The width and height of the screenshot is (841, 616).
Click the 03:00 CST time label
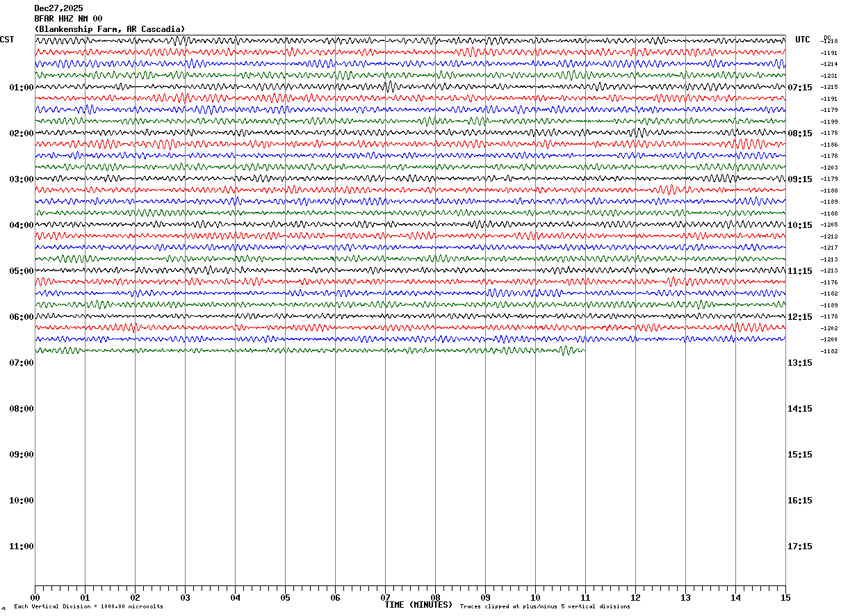[22, 179]
